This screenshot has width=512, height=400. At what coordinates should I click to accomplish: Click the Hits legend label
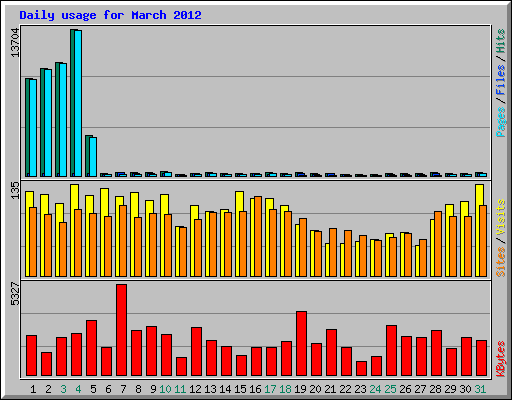tap(501, 41)
